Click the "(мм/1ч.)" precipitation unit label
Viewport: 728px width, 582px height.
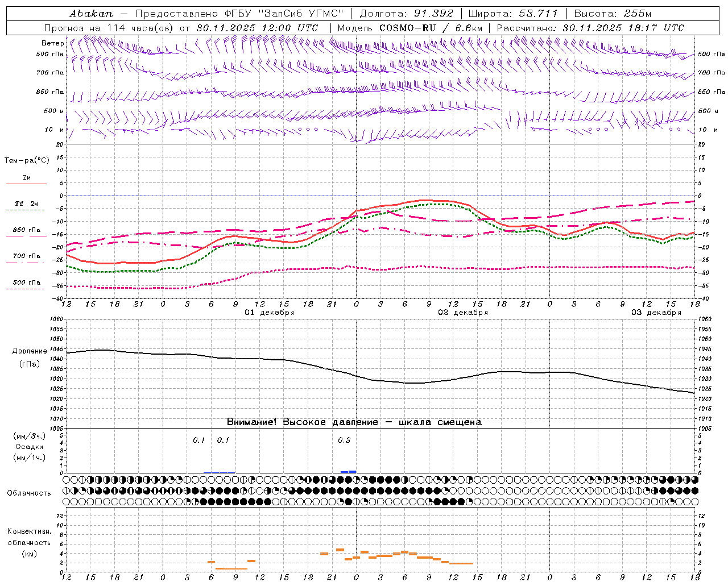point(30,458)
